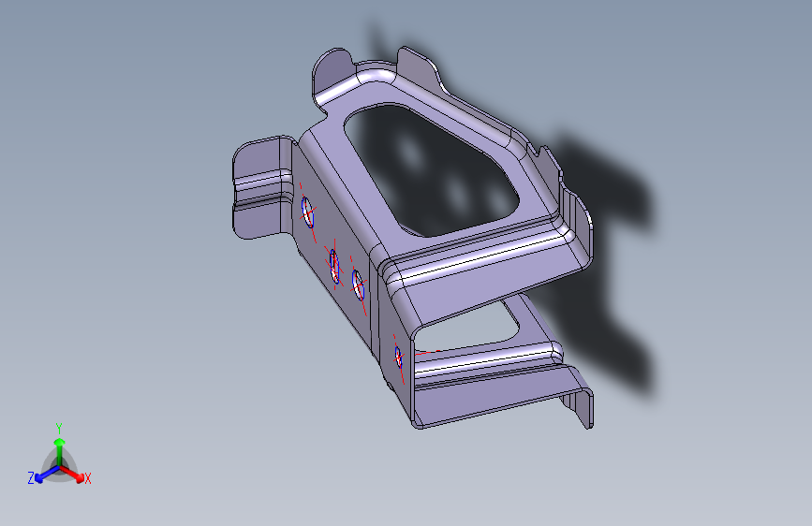Select the small hole near the bracket's lower bend
The width and height of the screenshot is (812, 526).
pos(398,357)
